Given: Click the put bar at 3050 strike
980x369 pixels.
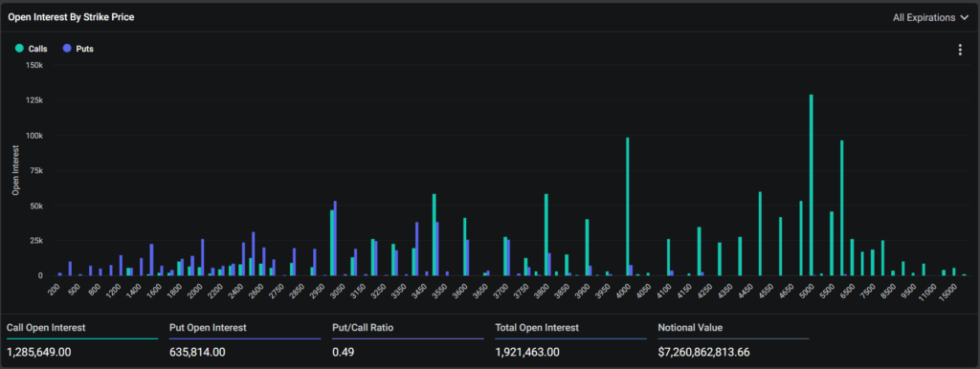Looking at the screenshot, I should 336,238.
